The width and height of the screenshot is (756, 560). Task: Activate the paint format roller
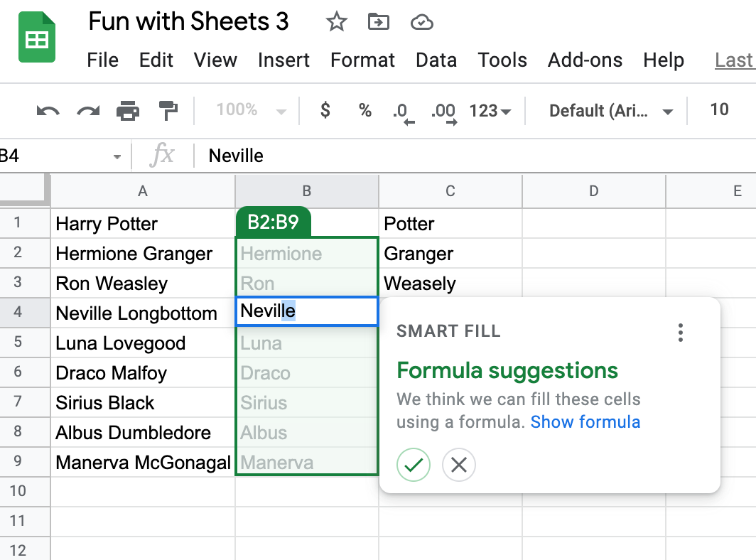click(x=168, y=111)
